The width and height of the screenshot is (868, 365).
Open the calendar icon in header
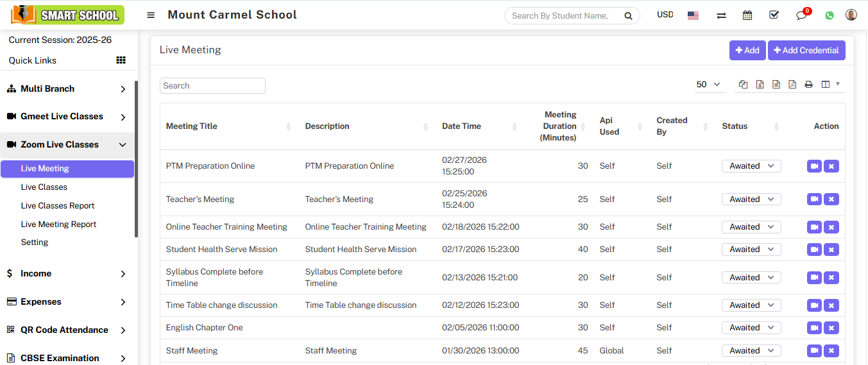pyautogui.click(x=747, y=15)
